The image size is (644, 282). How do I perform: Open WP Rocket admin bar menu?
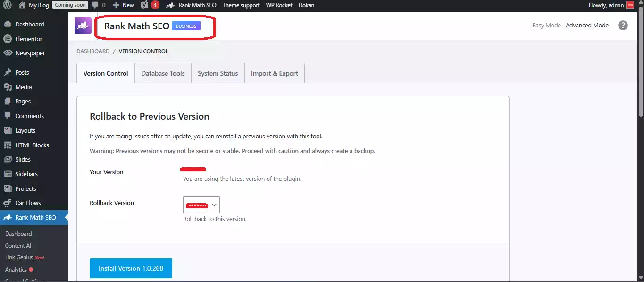tap(278, 5)
